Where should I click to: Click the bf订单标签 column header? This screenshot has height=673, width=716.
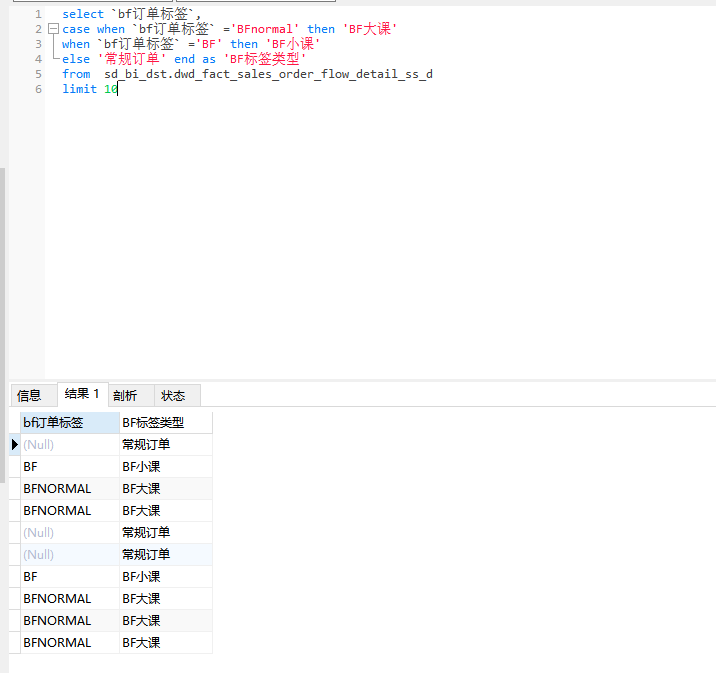(x=70, y=423)
